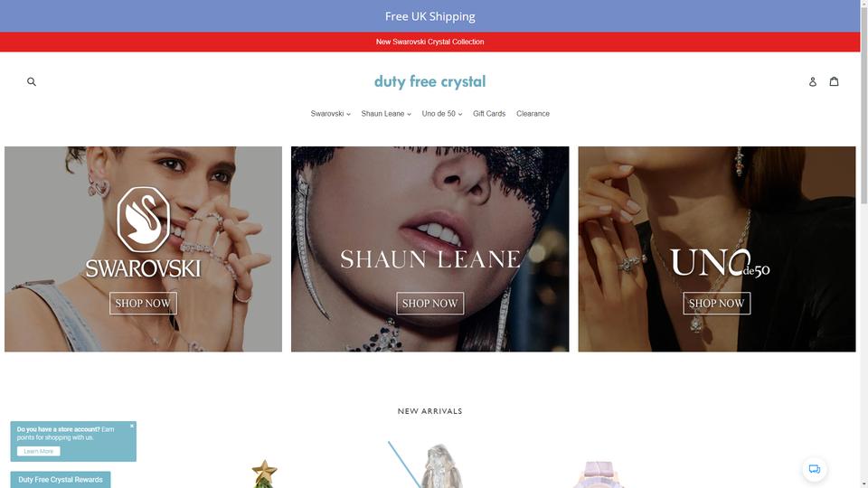Expand the Swarovski navigation dropdown
Image resolution: width=868 pixels, height=488 pixels.
330,114
